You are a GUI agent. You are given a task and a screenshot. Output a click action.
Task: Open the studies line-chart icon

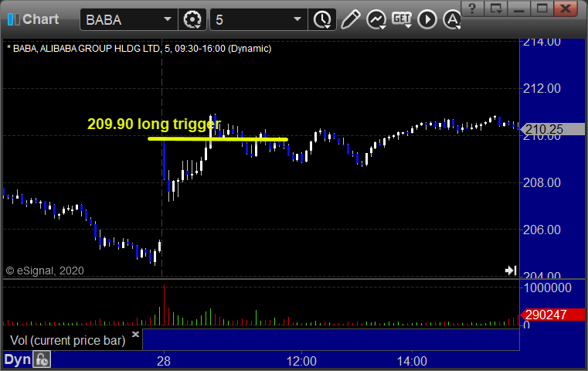(x=376, y=19)
